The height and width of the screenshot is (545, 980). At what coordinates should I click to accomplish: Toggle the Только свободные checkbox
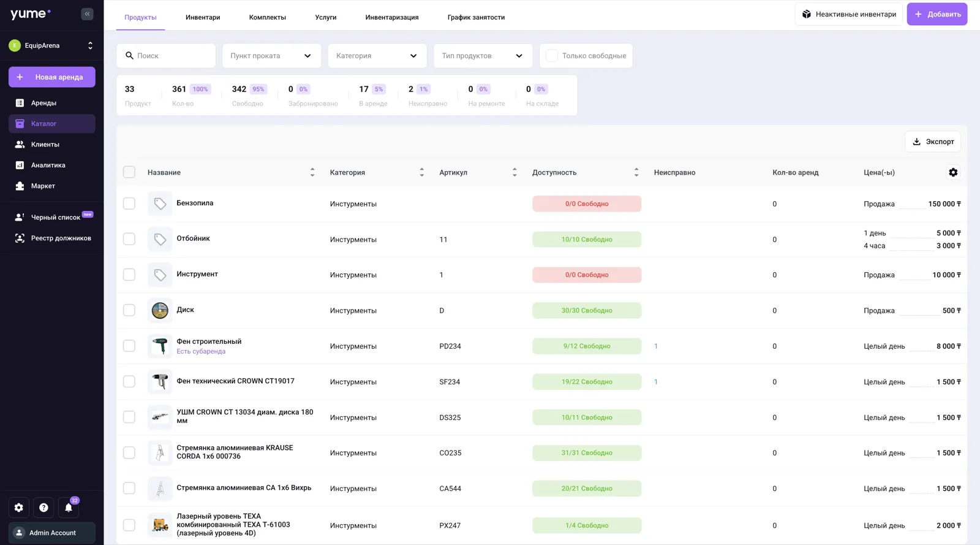pyautogui.click(x=551, y=56)
